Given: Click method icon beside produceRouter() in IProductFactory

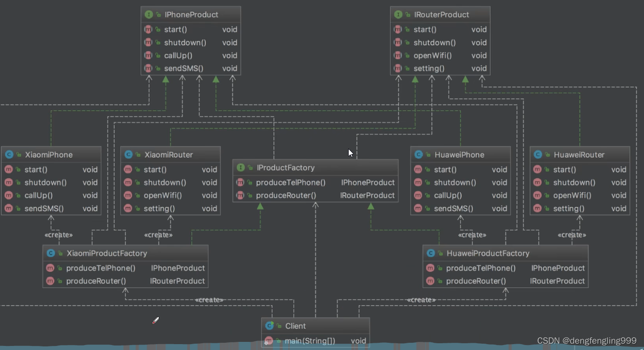Looking at the screenshot, I should tap(240, 196).
